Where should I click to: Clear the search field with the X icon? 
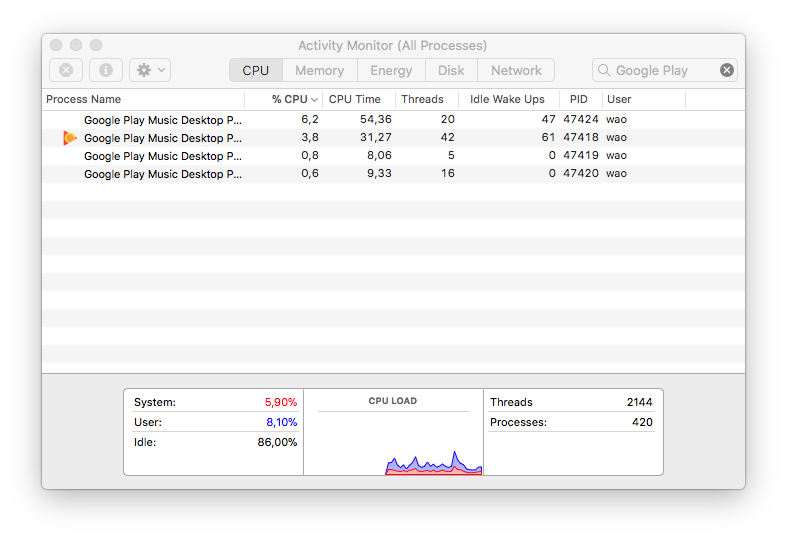pos(727,70)
